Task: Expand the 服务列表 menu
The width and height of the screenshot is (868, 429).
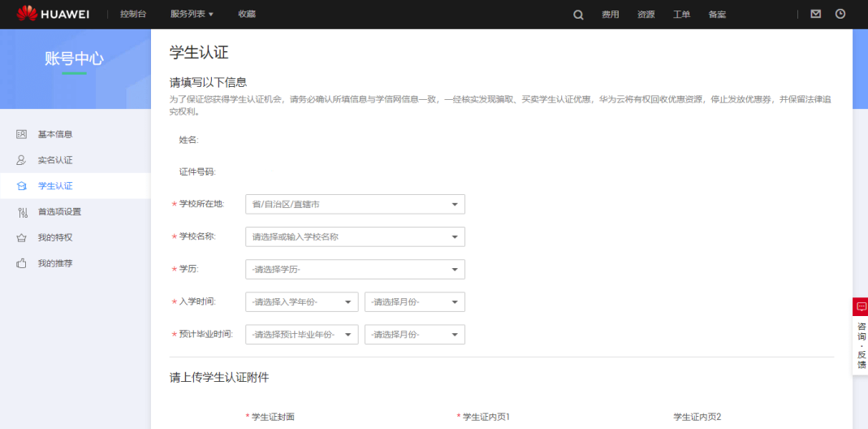Action: coord(192,15)
